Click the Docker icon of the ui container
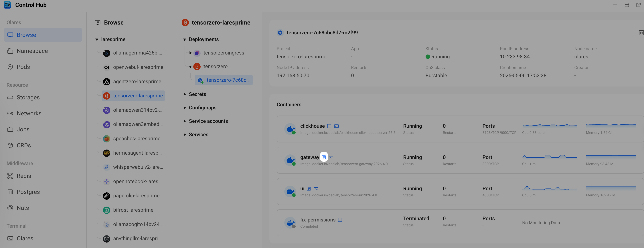Viewport: 644px width, 248px height. click(290, 191)
